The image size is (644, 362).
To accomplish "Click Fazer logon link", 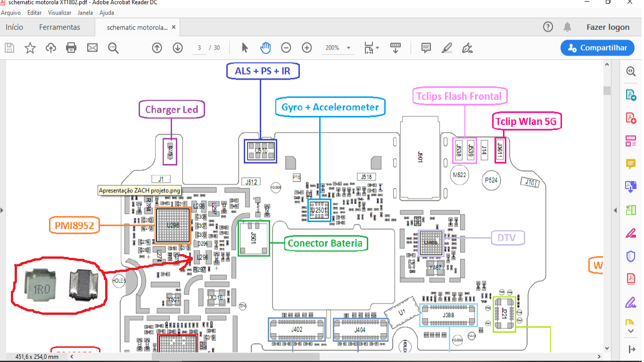I will pos(608,27).
